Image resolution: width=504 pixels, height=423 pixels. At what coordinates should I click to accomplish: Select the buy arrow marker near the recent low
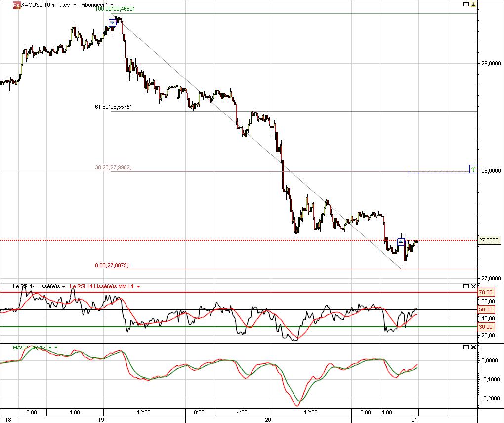click(x=400, y=242)
